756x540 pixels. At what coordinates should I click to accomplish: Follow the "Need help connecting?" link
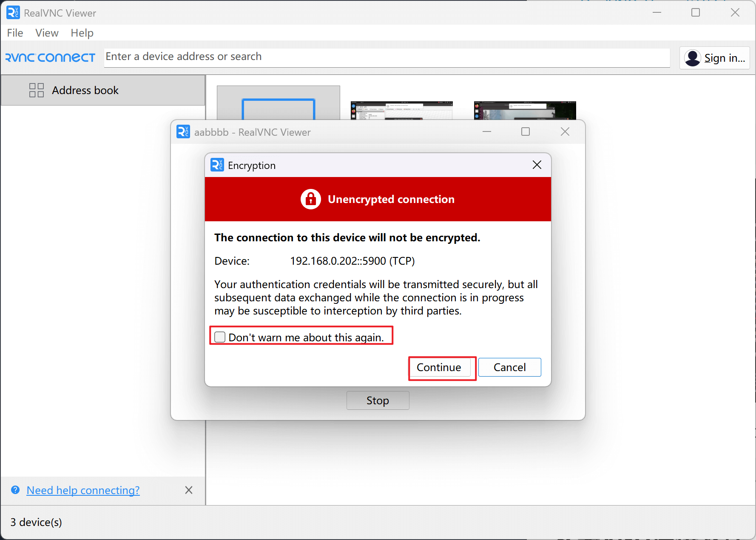tap(83, 490)
